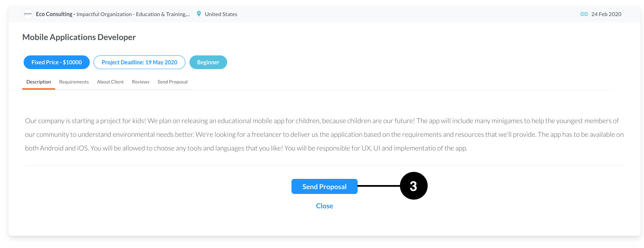Click the link icon beside the date
Image resolution: width=644 pixels, height=248 pixels.
[584, 14]
